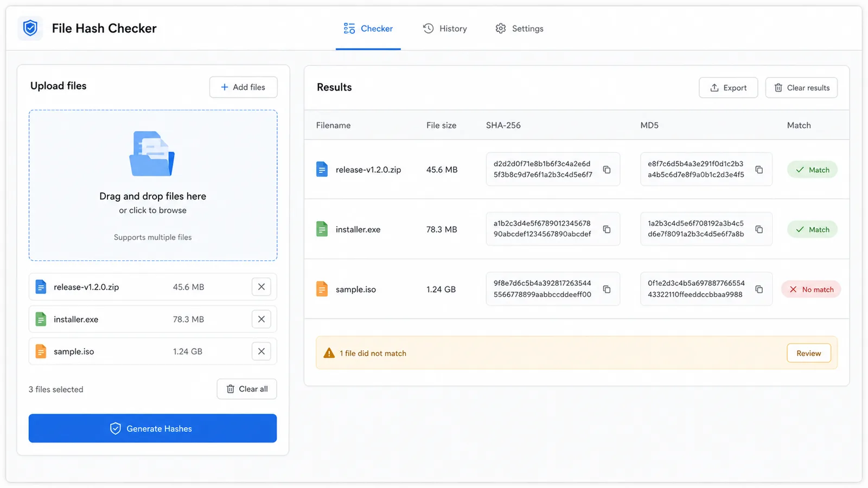Click installer.exe file icon in results table
Viewport: 868px width, 488px height.
click(x=322, y=229)
